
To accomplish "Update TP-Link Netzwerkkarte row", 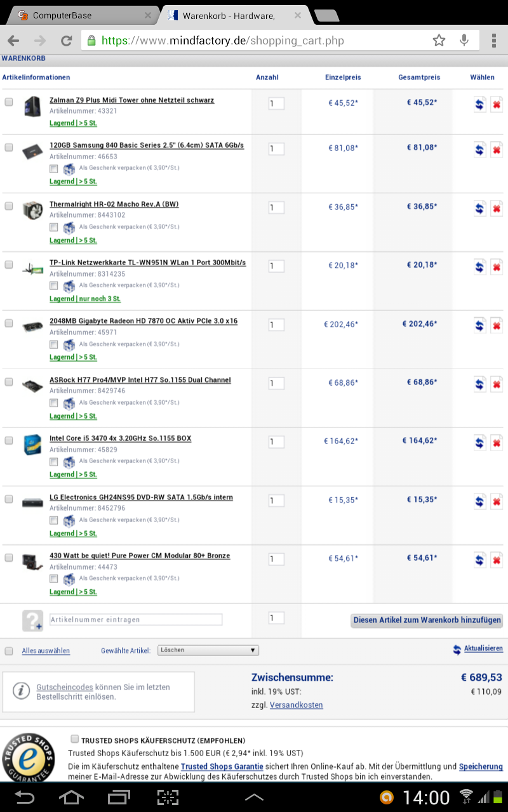I will (x=479, y=267).
